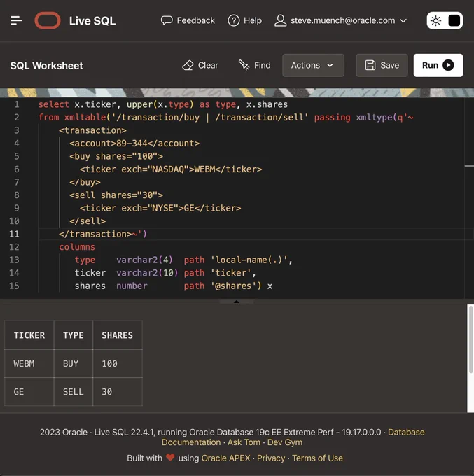Screen dimensions: 474x476
Task: Click the SHARES column header
Action: click(117, 335)
